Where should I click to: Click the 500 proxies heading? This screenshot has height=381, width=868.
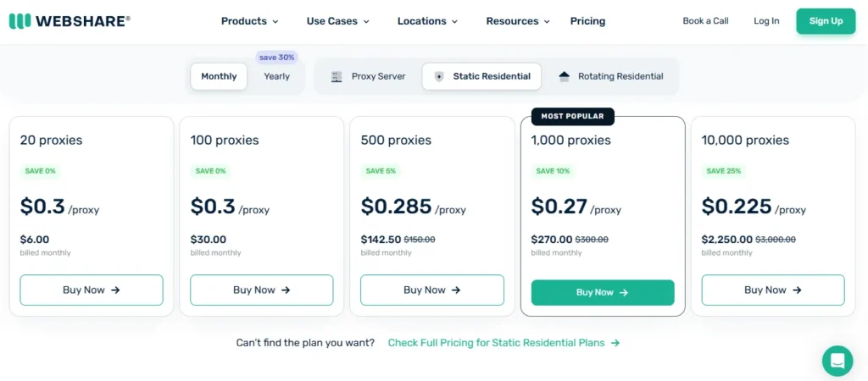click(396, 141)
